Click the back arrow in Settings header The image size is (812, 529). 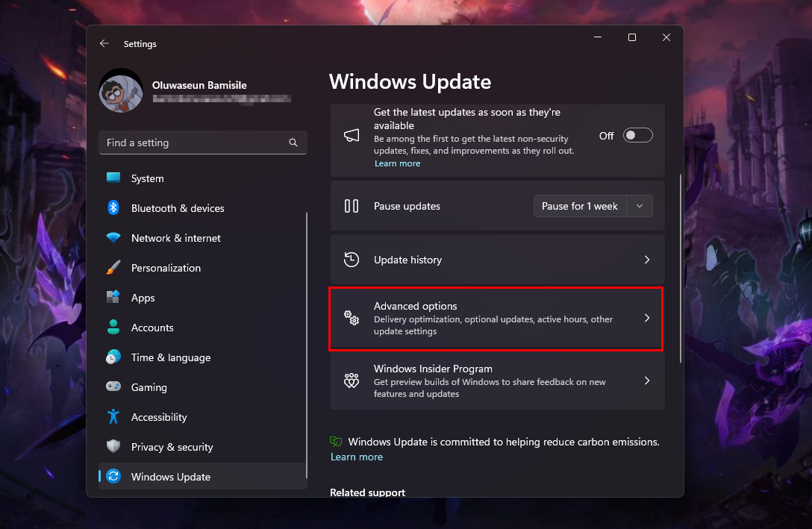pyautogui.click(x=104, y=44)
